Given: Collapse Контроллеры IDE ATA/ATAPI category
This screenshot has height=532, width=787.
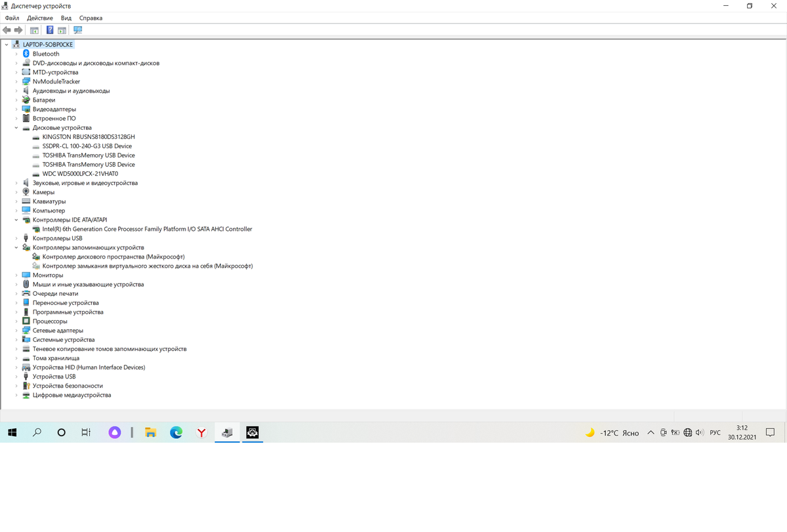Looking at the screenshot, I should [x=16, y=220].
